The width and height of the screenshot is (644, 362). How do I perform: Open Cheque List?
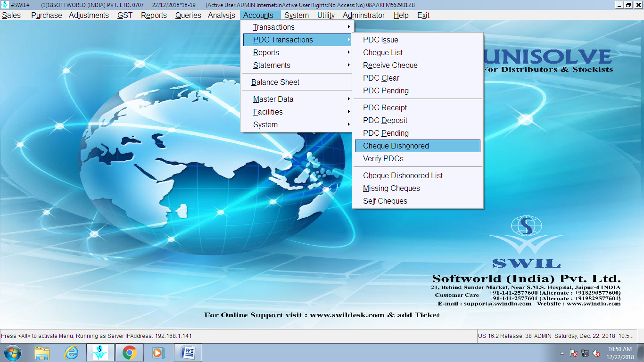point(418,53)
